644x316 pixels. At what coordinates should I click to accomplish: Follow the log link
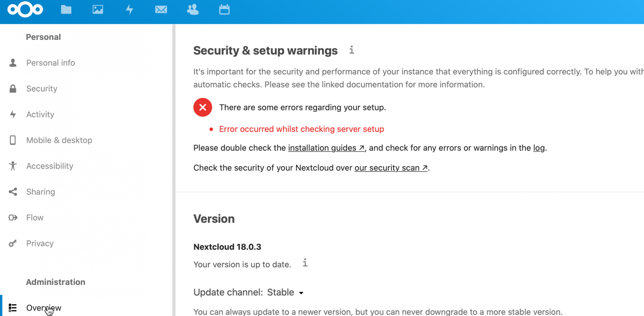(x=539, y=148)
